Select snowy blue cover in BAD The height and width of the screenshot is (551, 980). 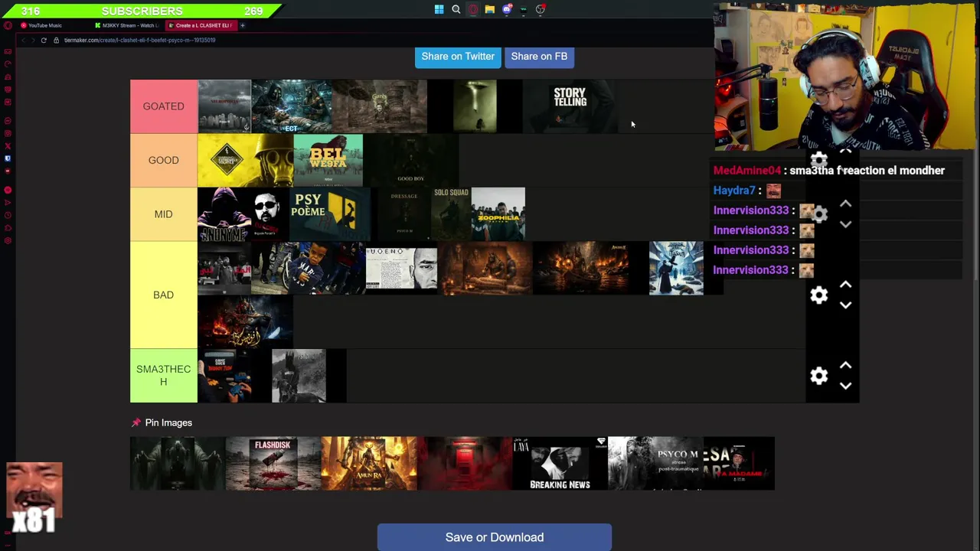click(x=676, y=268)
